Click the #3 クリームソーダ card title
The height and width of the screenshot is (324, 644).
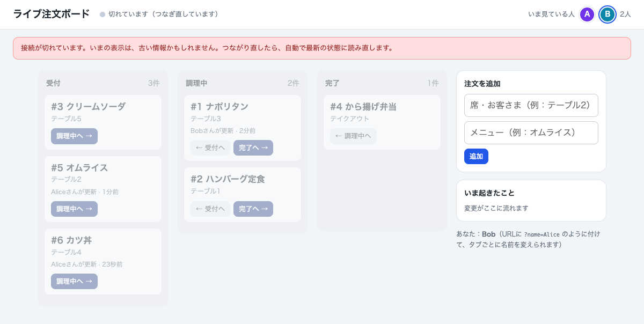pos(89,106)
